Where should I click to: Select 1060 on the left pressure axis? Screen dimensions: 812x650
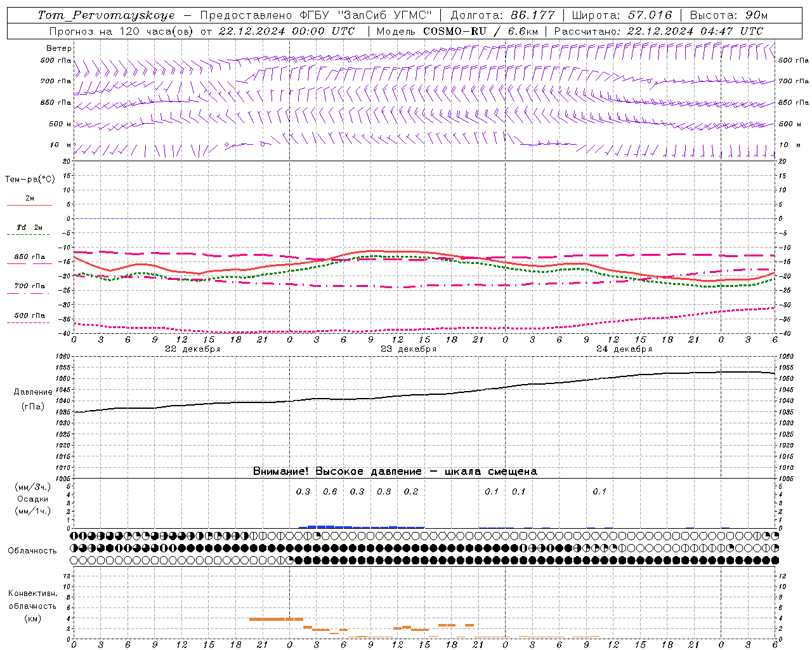click(x=64, y=357)
